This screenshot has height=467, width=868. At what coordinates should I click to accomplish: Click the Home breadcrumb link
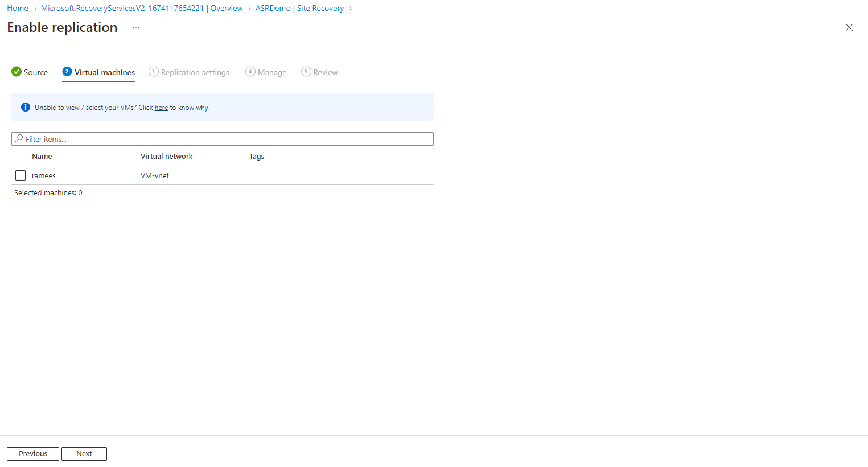18,8
